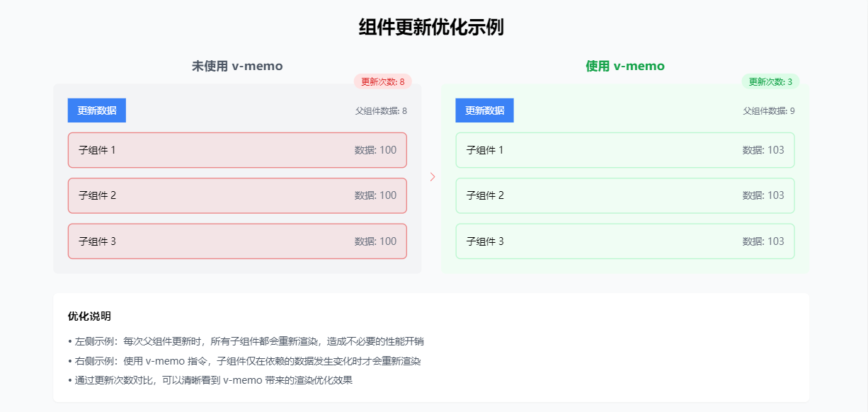
Task: Select the green 更新次数: 3 badge
Action: point(771,81)
